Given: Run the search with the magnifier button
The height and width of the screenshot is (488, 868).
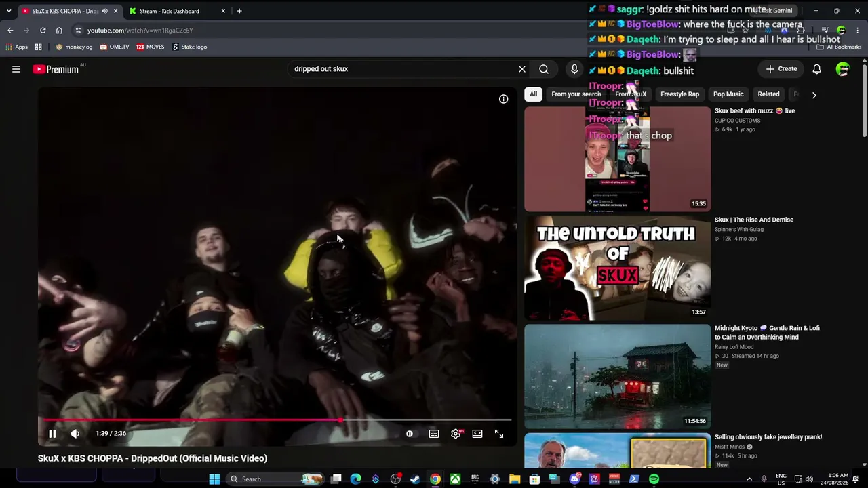Looking at the screenshot, I should tap(544, 69).
